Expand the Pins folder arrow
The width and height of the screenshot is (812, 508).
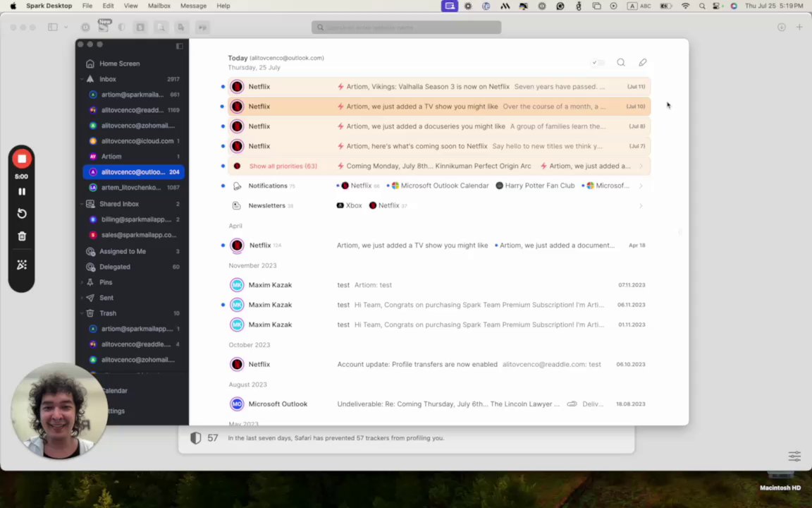tap(82, 282)
